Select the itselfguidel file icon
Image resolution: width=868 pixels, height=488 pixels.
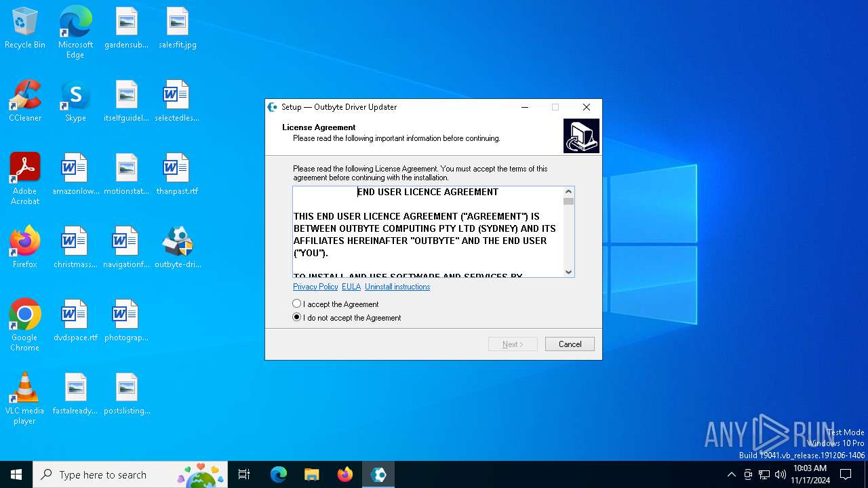coord(126,102)
